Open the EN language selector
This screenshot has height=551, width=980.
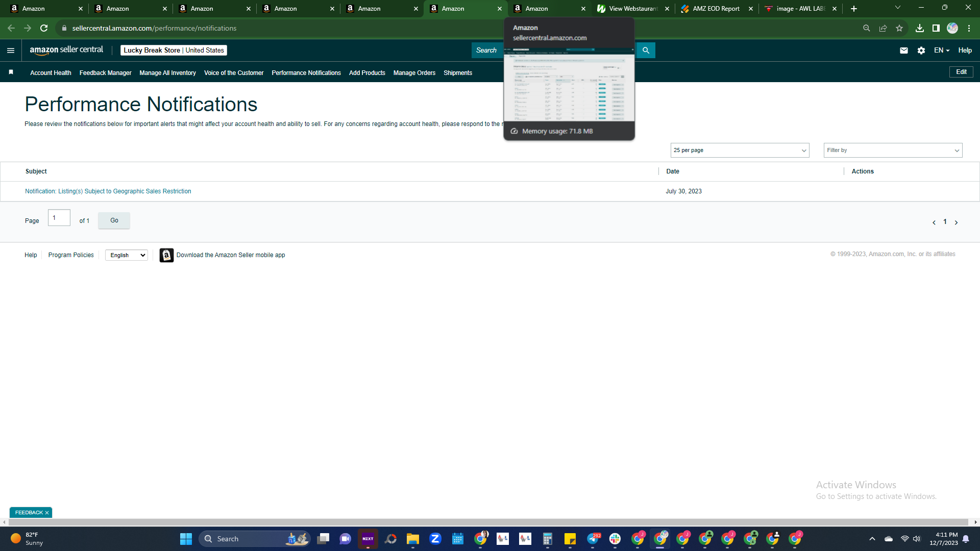[942, 51]
